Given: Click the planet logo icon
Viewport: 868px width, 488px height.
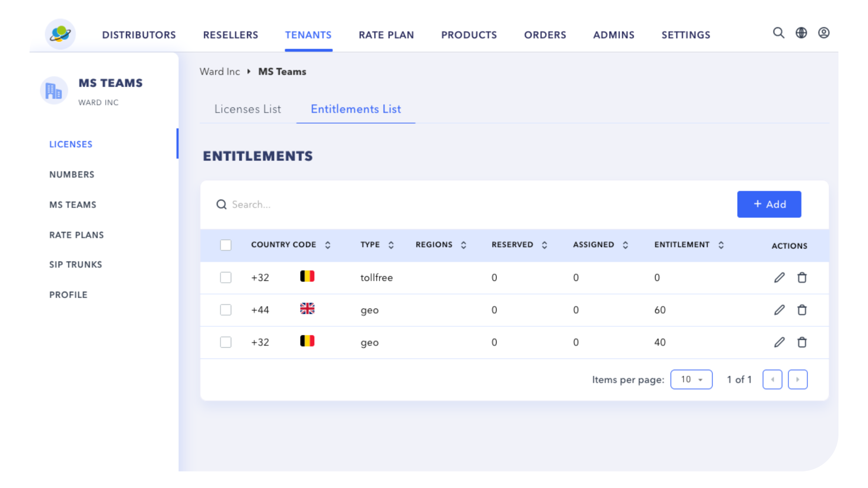Looking at the screenshot, I should (60, 34).
